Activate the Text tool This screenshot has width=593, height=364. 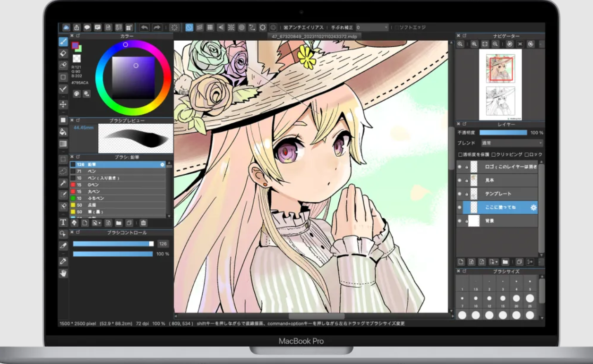coord(63,222)
